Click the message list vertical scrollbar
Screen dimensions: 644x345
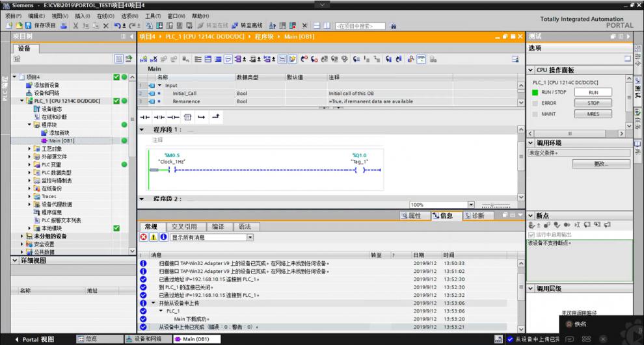point(521,296)
